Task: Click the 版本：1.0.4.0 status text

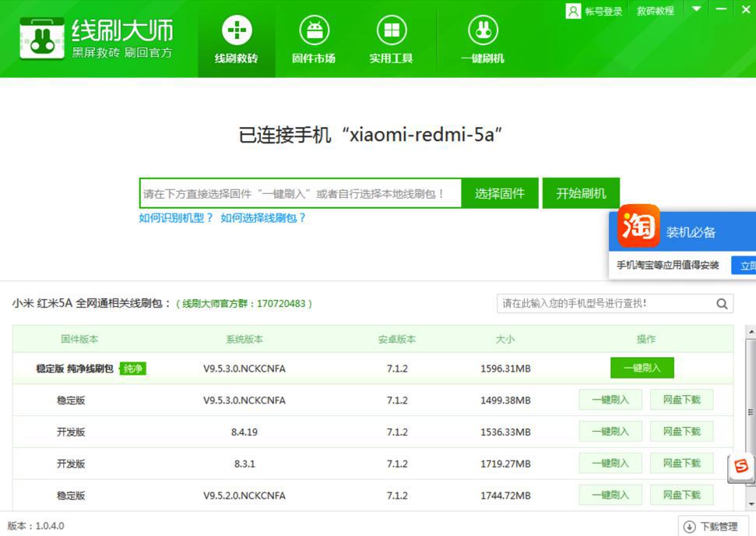Action: [x=36, y=526]
